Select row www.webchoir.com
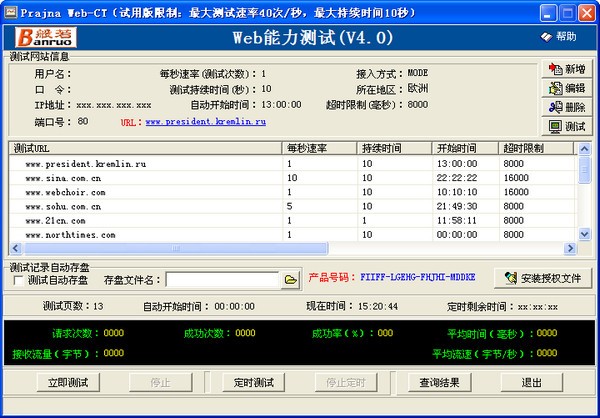The width and height of the screenshot is (600, 418). tap(292, 192)
